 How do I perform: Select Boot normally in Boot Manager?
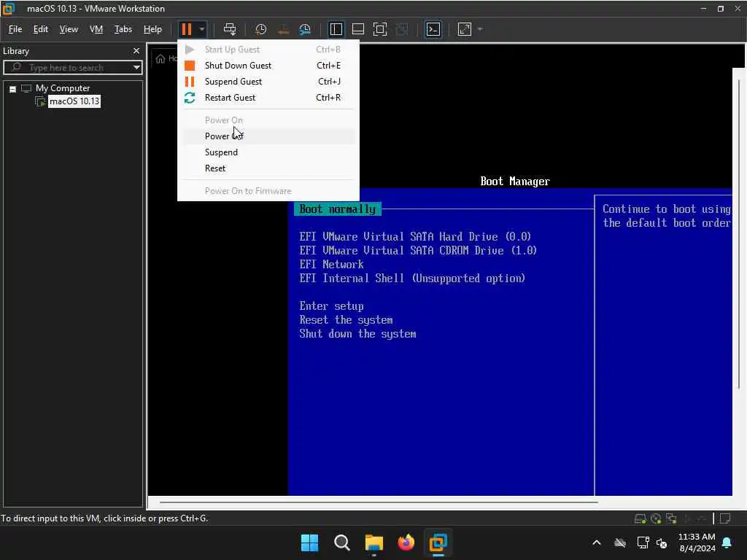point(337,209)
